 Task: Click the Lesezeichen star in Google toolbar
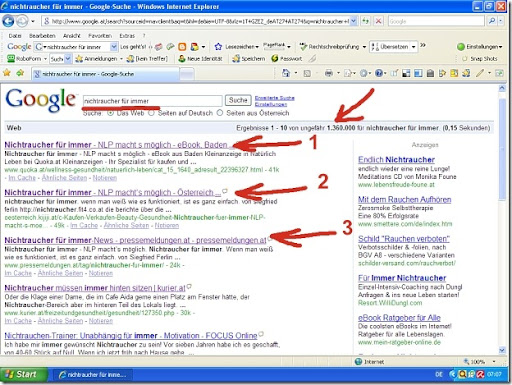coord(218,47)
